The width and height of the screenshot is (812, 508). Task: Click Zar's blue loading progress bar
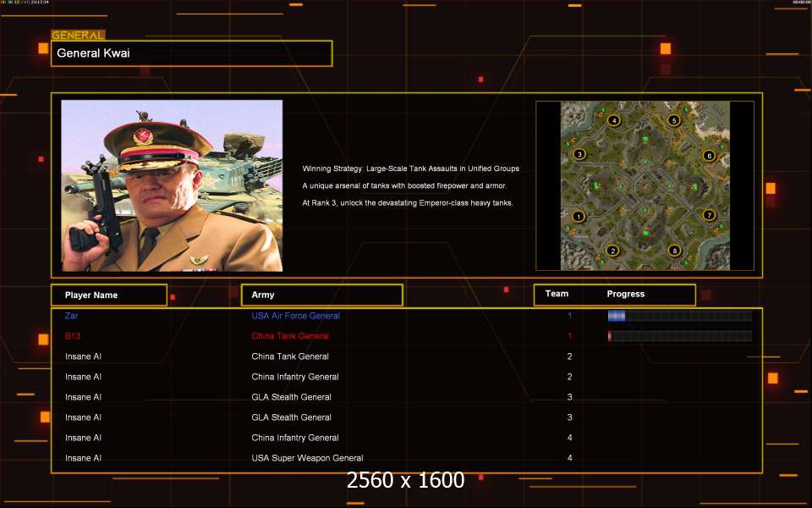tap(679, 316)
